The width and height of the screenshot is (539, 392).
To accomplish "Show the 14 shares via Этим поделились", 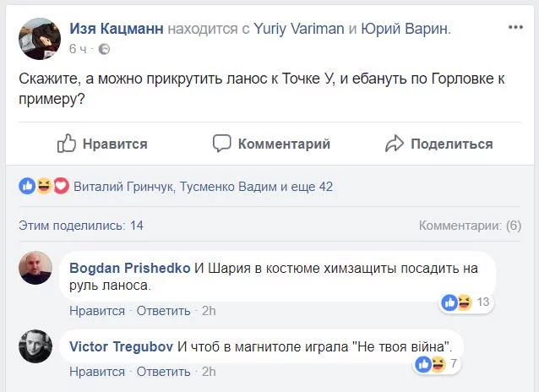I will point(80,226).
